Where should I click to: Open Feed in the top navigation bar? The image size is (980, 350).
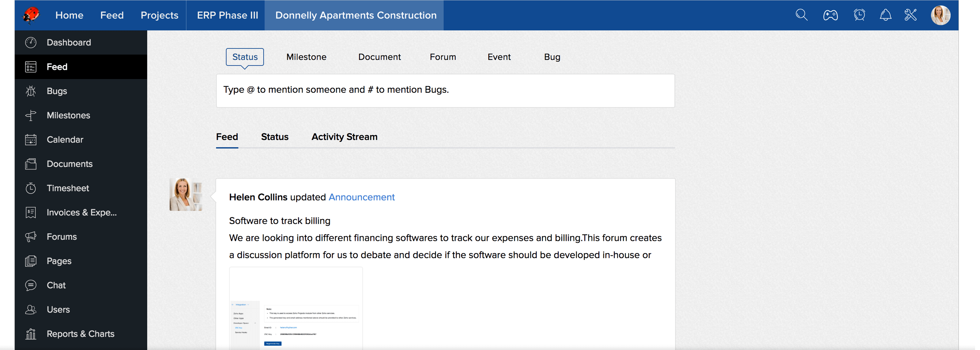coord(112,15)
